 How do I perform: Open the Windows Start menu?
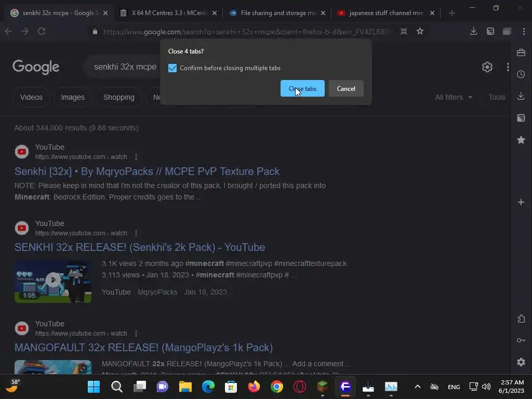point(94,387)
